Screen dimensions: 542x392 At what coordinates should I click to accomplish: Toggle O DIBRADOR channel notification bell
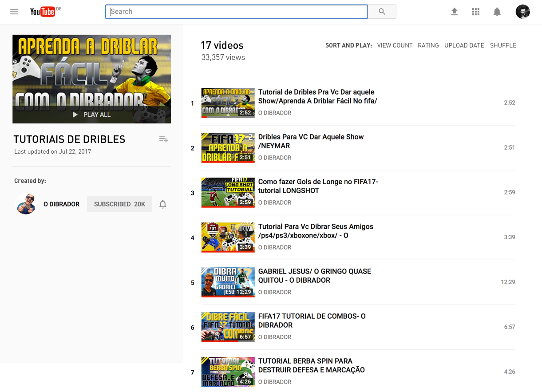click(x=163, y=204)
